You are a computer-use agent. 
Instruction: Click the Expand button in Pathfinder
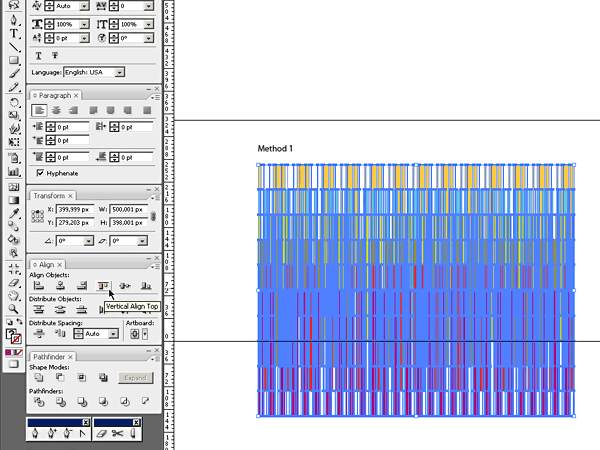[136, 378]
